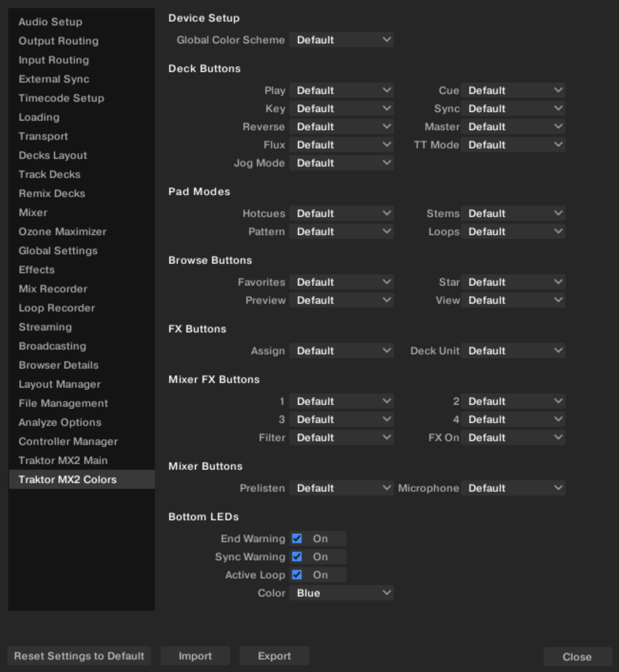The height and width of the screenshot is (672, 619).
Task: Open the Filter color dropdown
Action: pos(342,438)
